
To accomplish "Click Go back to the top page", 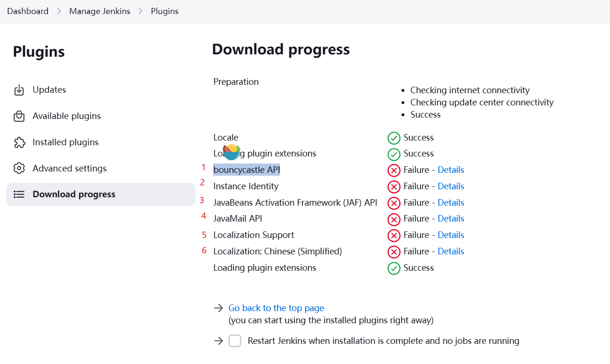I will coord(276,308).
